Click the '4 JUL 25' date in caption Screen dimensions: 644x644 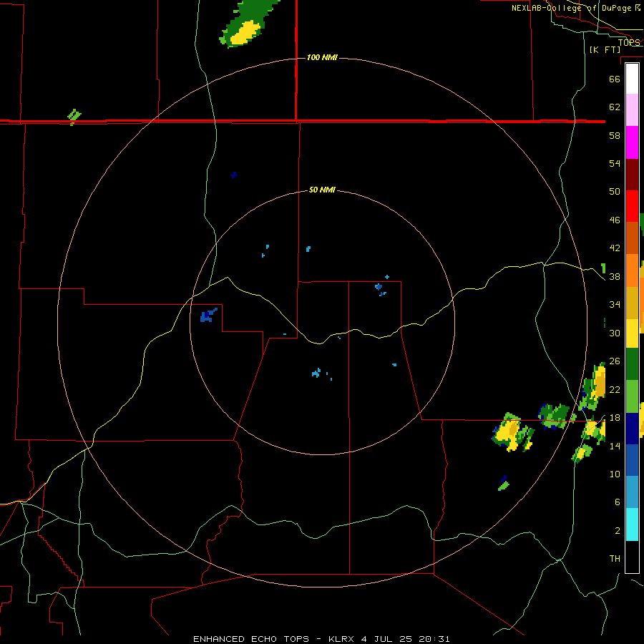pyautogui.click(x=386, y=639)
